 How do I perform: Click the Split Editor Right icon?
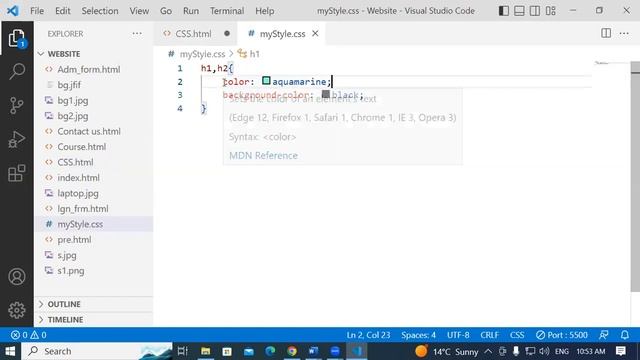pos(606,33)
